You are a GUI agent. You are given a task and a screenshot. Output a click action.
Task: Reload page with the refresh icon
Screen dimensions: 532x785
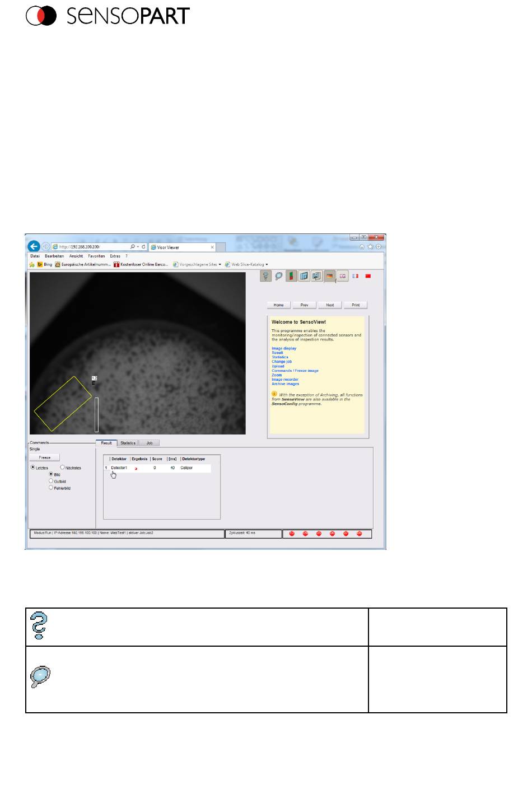[143, 246]
